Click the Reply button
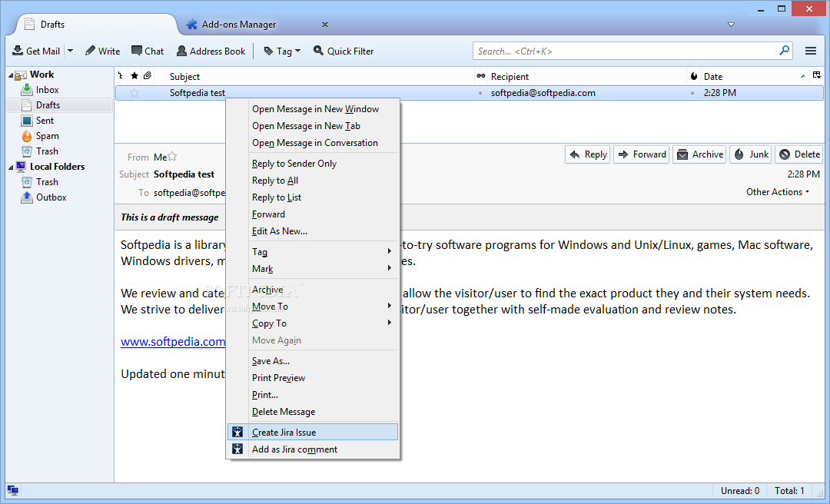 pos(588,154)
